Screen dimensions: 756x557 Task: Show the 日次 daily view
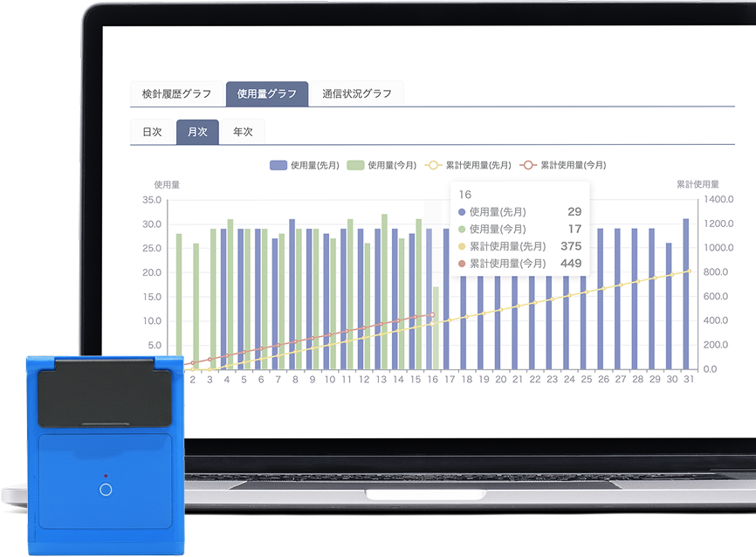click(x=152, y=132)
